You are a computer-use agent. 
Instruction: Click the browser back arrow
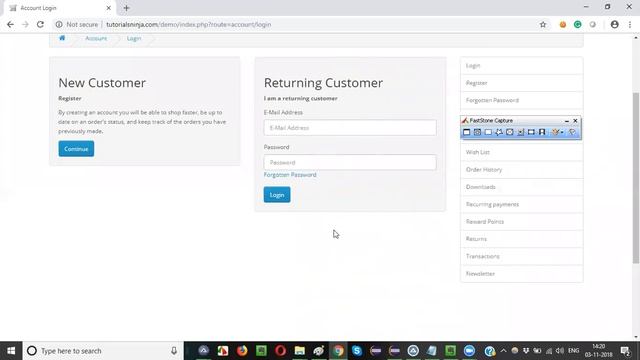[11, 24]
